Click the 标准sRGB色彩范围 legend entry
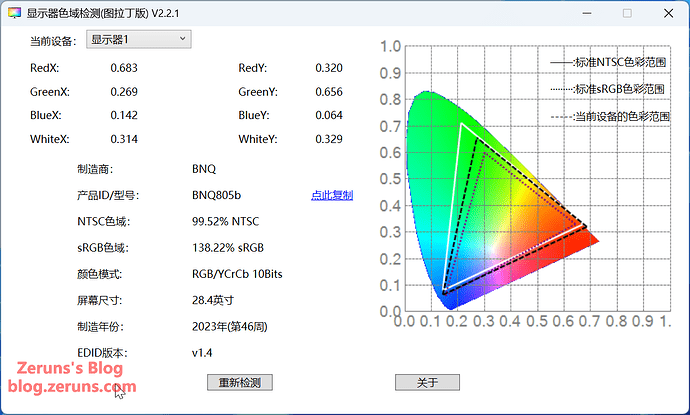The height and width of the screenshot is (415, 690). [610, 89]
